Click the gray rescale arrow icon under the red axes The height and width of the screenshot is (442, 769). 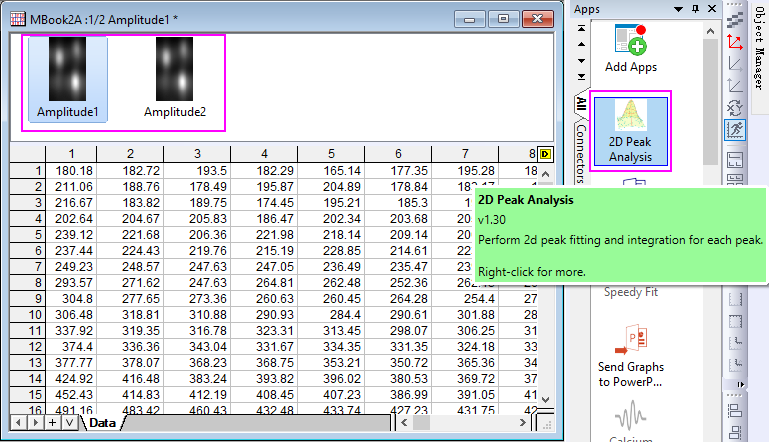[735, 64]
